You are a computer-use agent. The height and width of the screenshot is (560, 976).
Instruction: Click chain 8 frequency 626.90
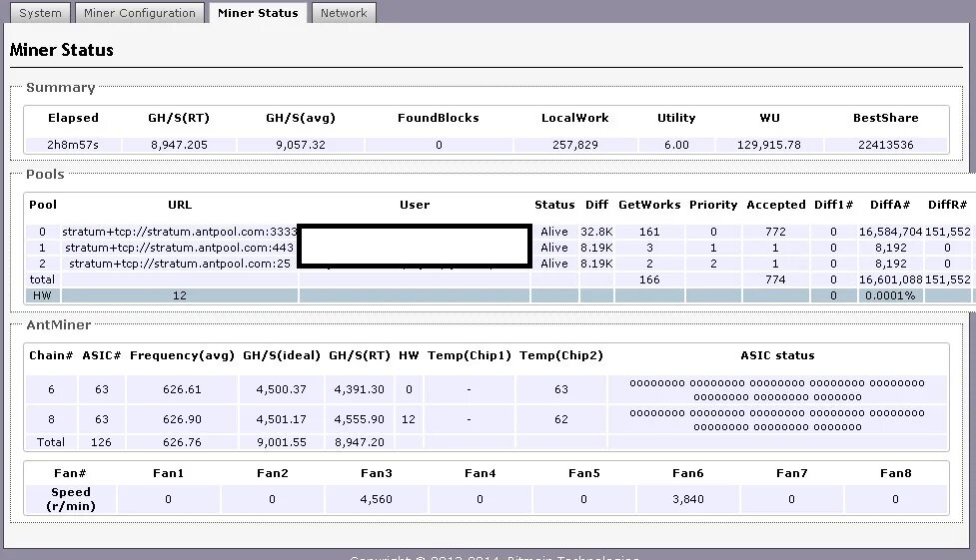(x=182, y=419)
